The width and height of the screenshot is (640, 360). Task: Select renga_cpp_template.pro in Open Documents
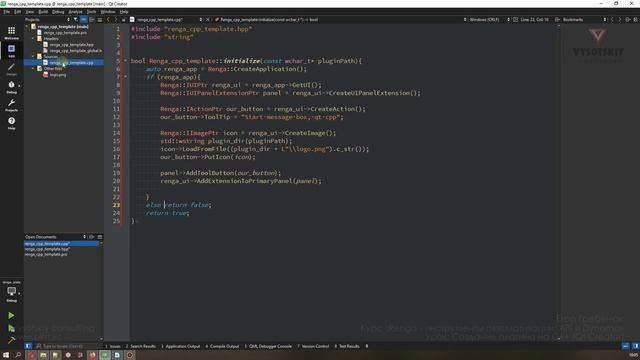pyautogui.click(x=46, y=254)
